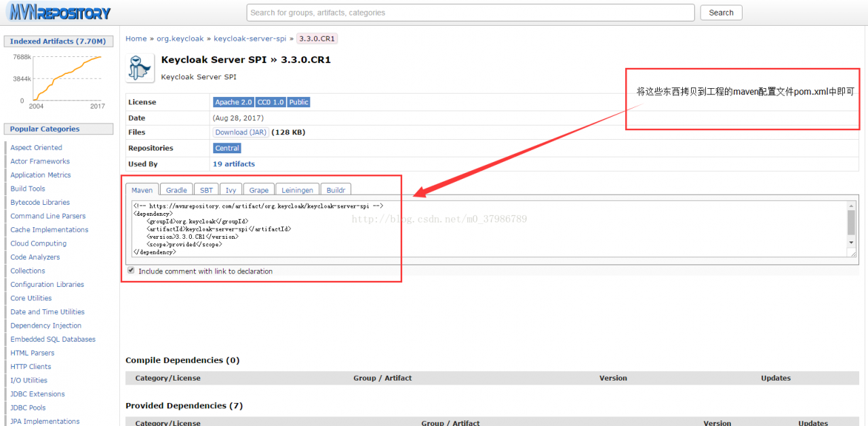Open the Aspect Oriented category
868x426 pixels.
(x=36, y=148)
